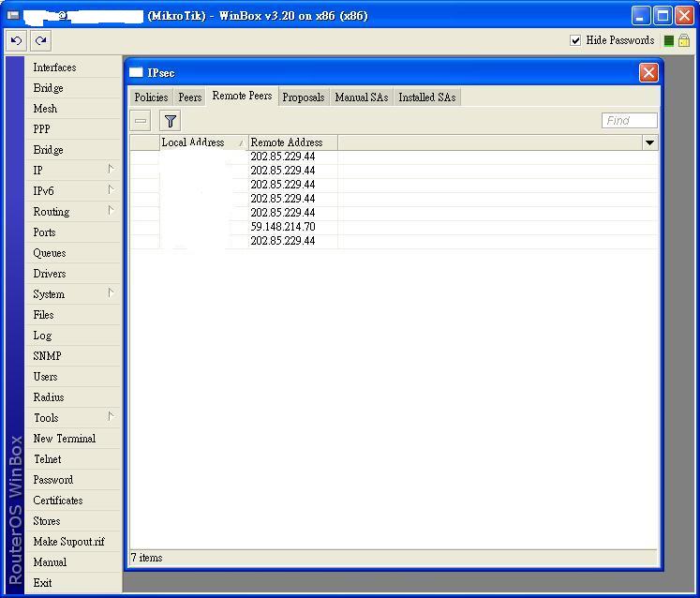
Task: Open Files menu item
Action: pos(73,315)
